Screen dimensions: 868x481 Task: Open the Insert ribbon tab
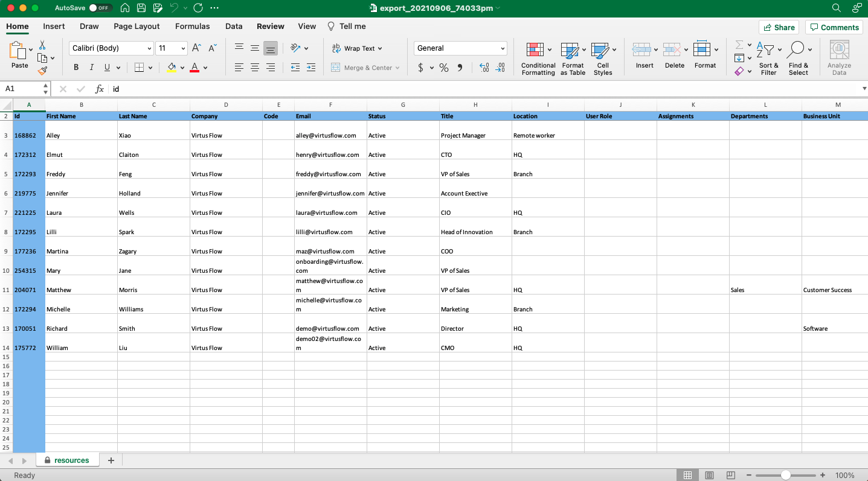(x=54, y=27)
